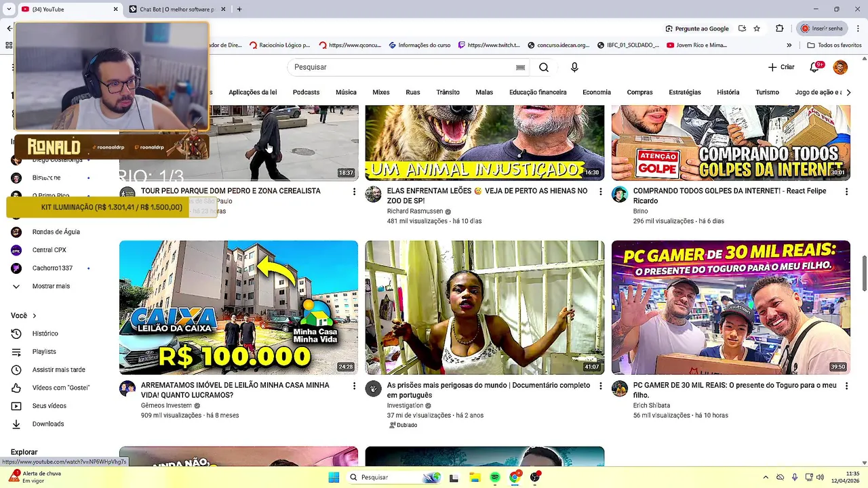
Task: Open the twitch.tv bookmark
Action: [x=489, y=45]
